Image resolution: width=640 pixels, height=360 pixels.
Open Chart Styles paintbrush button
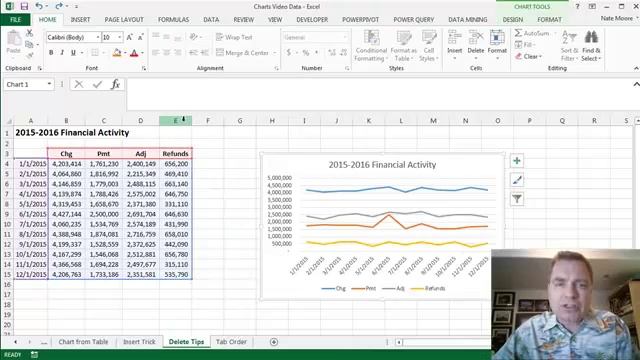click(x=517, y=180)
